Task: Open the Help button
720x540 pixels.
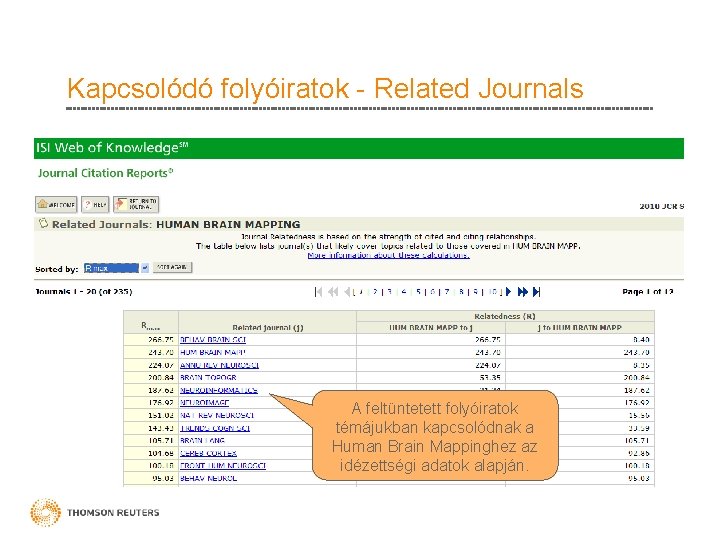Action: pos(95,204)
